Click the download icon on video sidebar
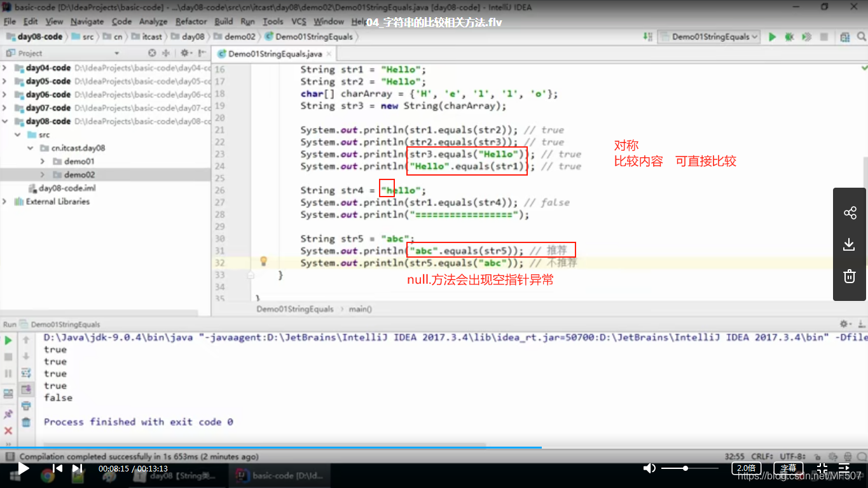The width and height of the screenshot is (868, 488). pos(850,244)
